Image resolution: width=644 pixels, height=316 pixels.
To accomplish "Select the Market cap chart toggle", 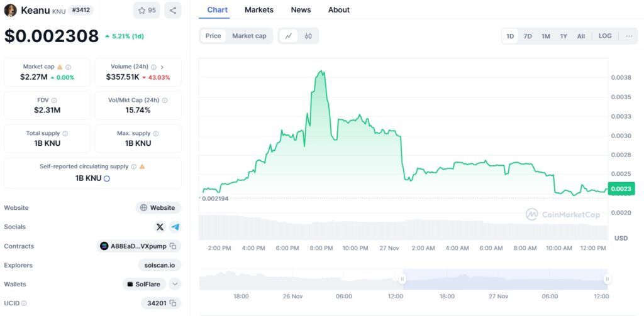I will tap(249, 36).
